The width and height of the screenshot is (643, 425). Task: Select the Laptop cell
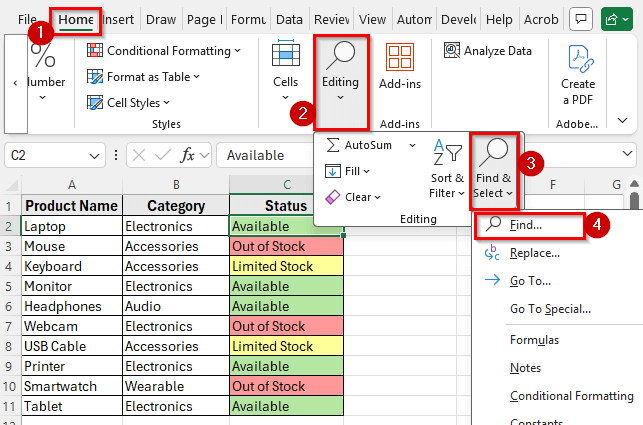72,226
